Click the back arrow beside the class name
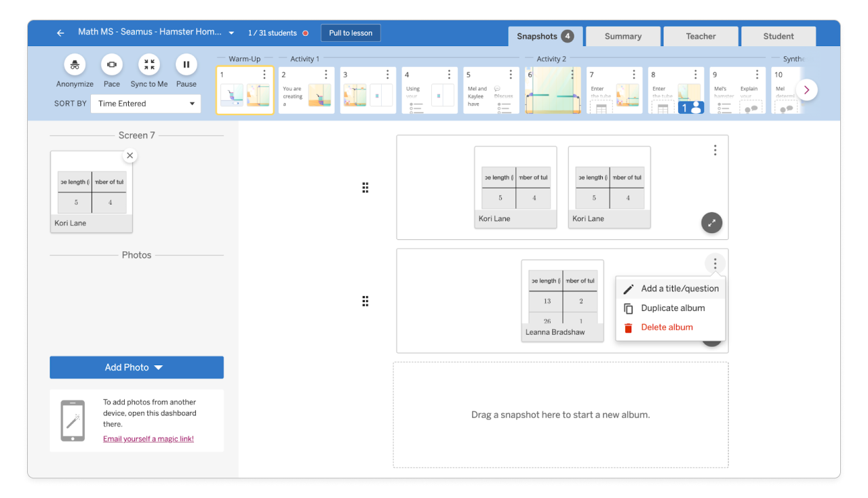The width and height of the screenshot is (868, 498). [x=60, y=32]
